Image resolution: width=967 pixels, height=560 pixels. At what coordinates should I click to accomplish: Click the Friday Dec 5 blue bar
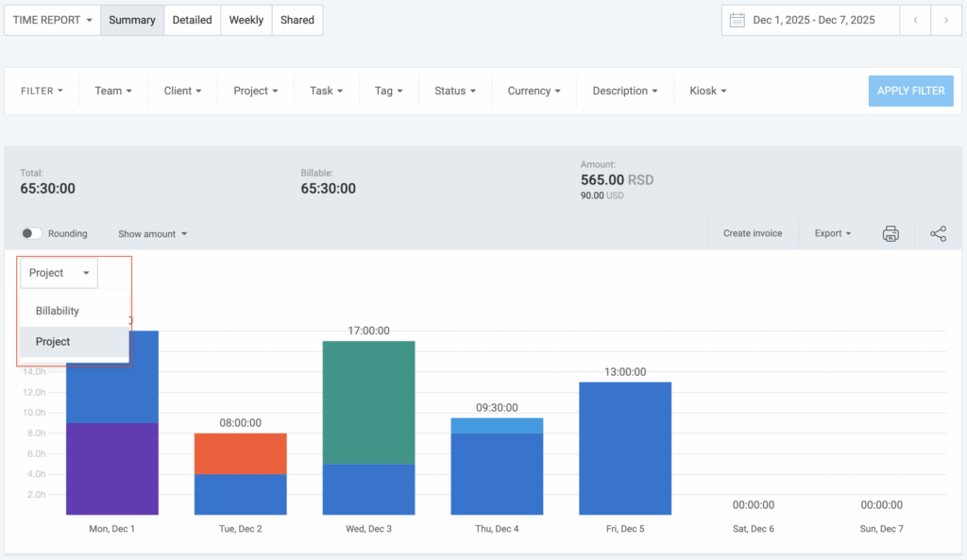624,449
